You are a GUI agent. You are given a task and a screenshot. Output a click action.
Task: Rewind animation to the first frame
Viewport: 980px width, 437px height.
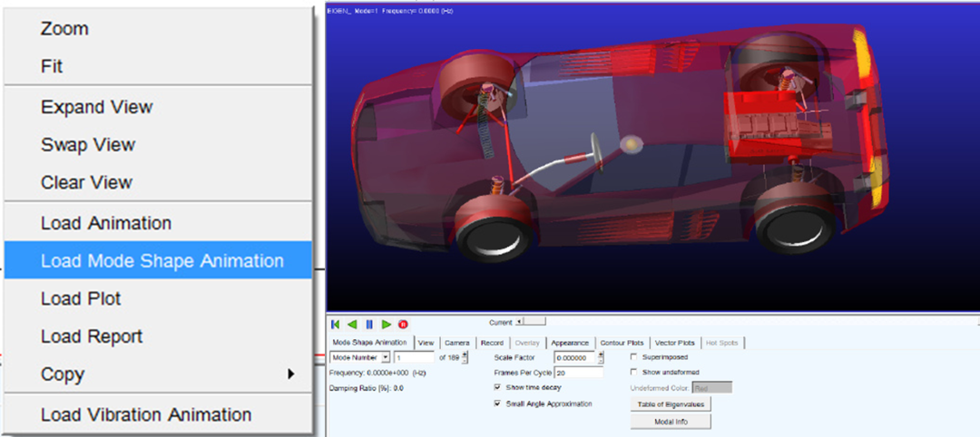pos(335,324)
